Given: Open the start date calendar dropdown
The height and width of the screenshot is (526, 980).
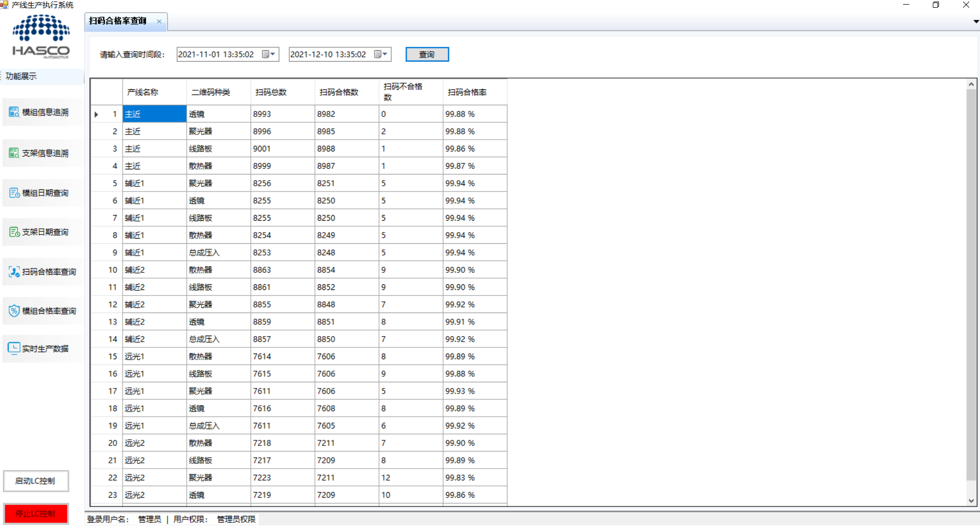Looking at the screenshot, I should [269, 54].
